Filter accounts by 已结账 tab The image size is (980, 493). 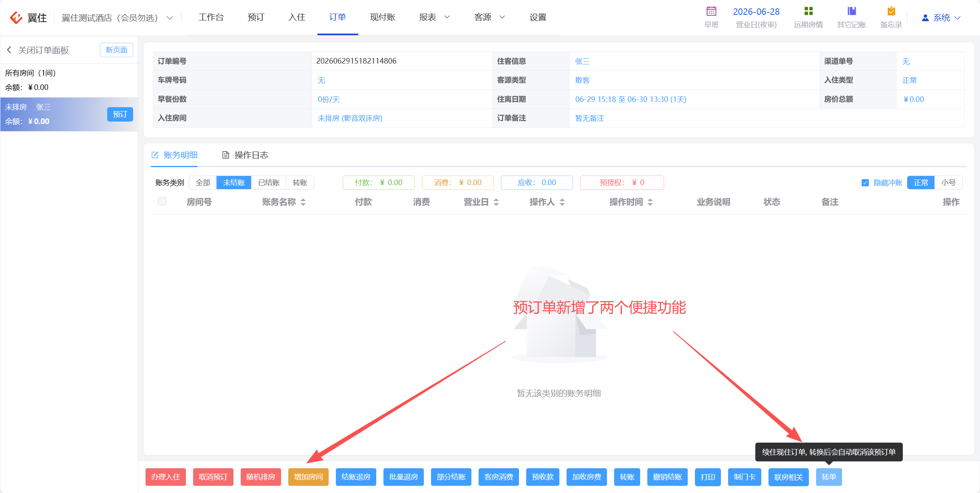269,183
